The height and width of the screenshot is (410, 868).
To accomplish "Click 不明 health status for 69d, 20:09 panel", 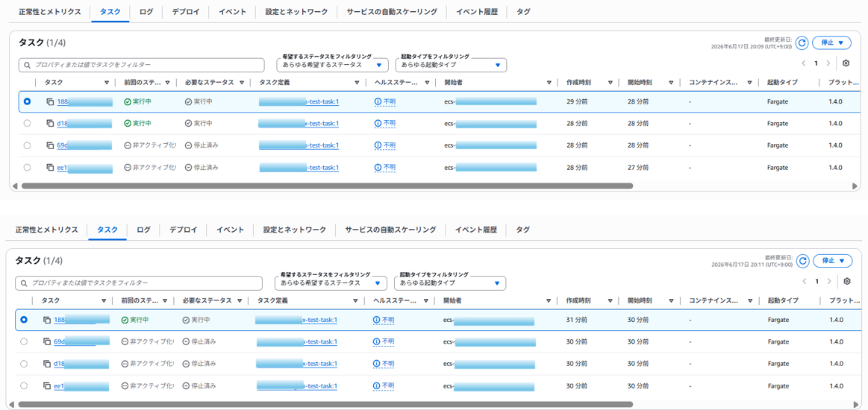I will coord(385,145).
